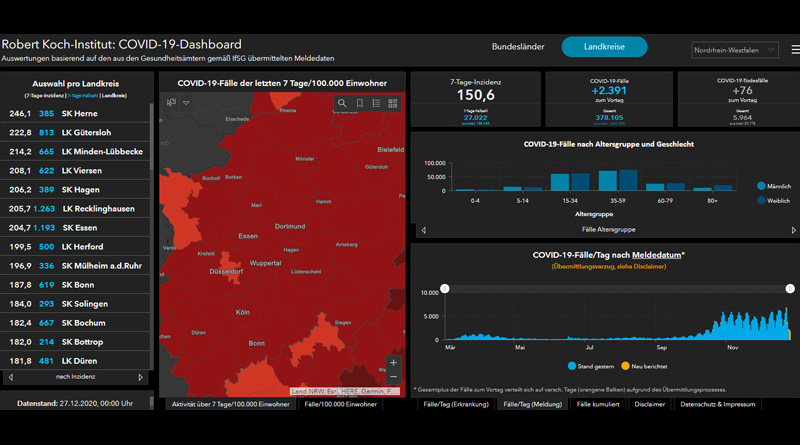Viewport: 800px width, 445px height.
Task: Select SK Bochum row
Action: [x=76, y=323]
